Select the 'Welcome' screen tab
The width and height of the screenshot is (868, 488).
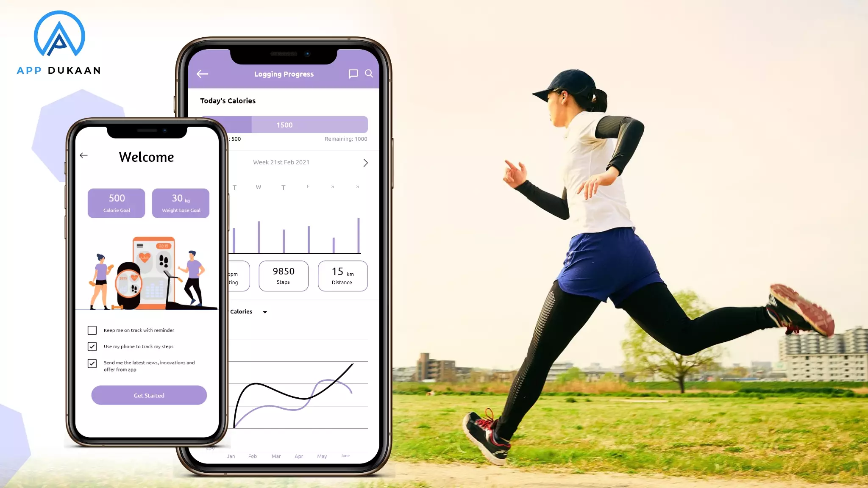[147, 157]
